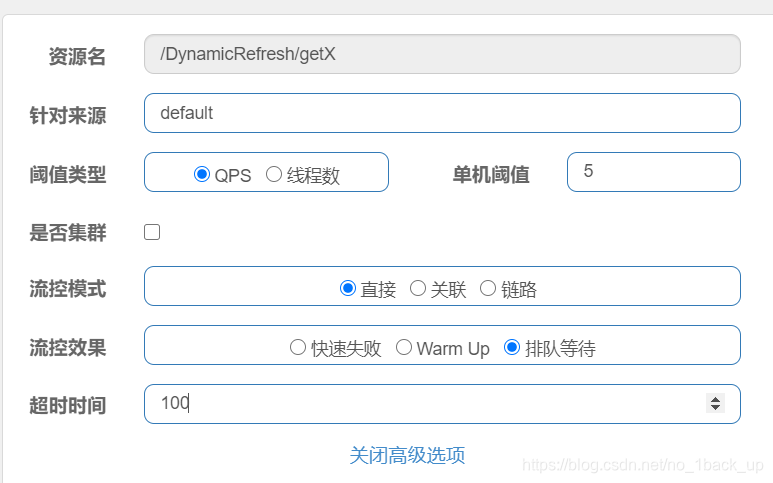Click the 流控模式 label text

pos(68,289)
